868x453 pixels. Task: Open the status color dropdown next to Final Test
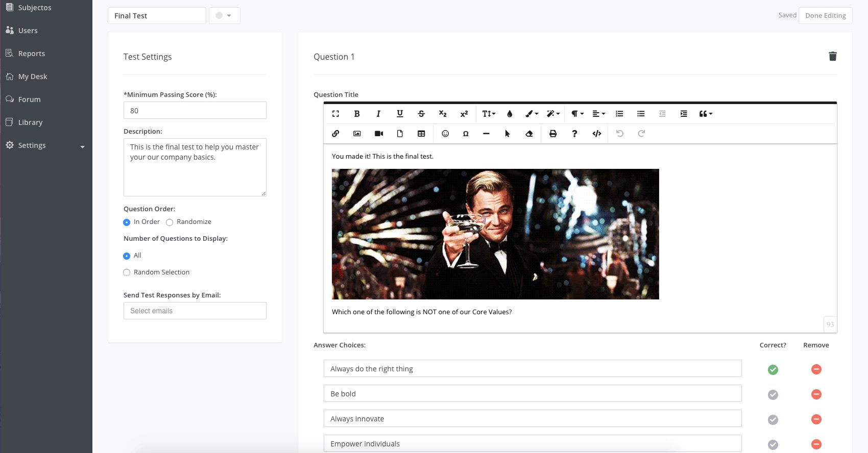pos(224,16)
